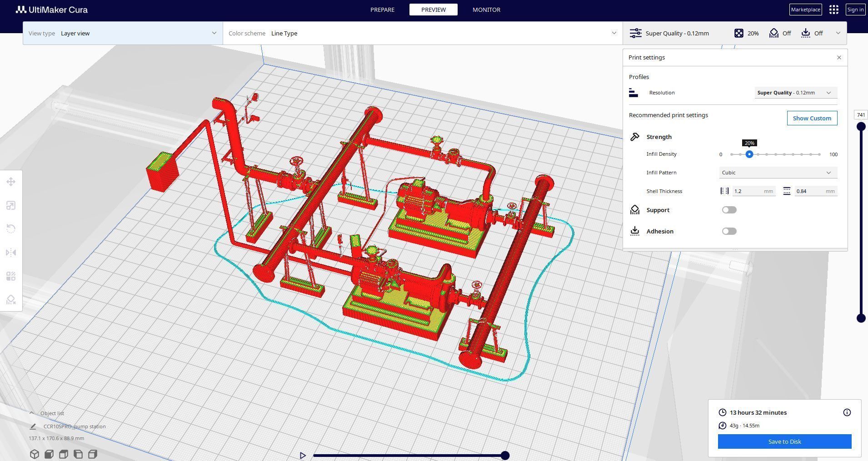Viewport: 868px width, 461px height.
Task: Switch to left side view icon
Action: pyautogui.click(x=78, y=454)
